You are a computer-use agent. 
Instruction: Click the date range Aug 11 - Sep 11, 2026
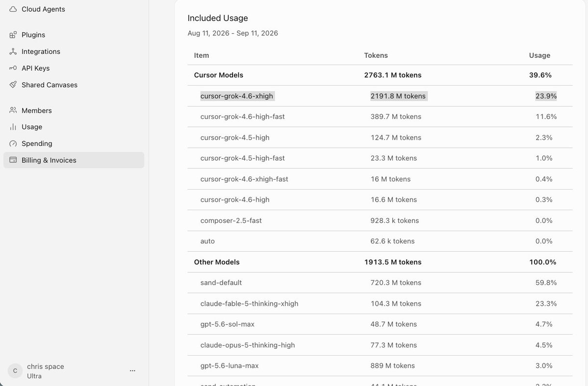[232, 33]
